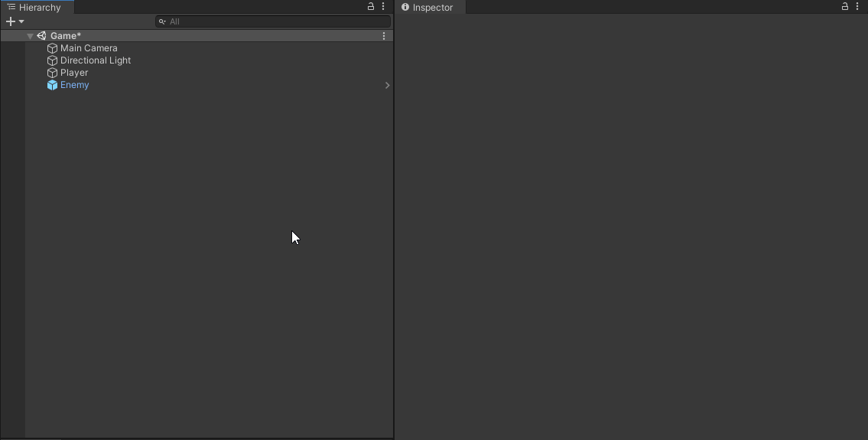Open Enemy prefab with the chevron arrow
Image resolution: width=868 pixels, height=440 pixels.
(387, 86)
